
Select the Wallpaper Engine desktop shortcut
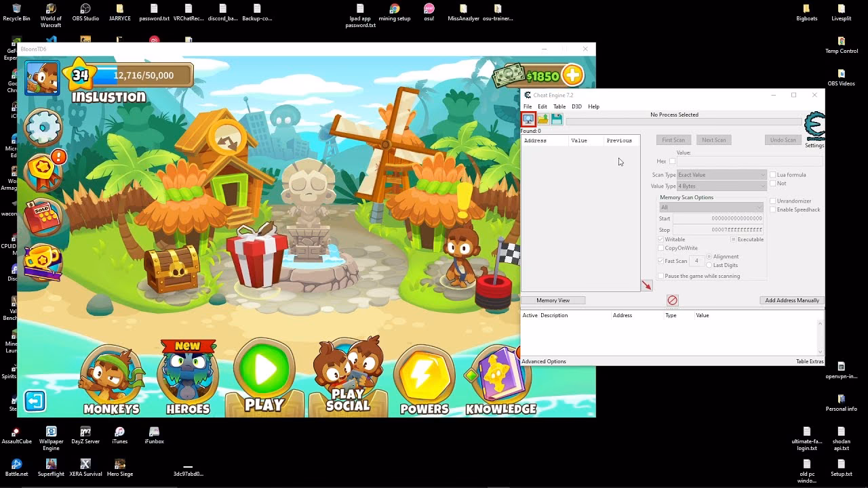click(x=51, y=439)
